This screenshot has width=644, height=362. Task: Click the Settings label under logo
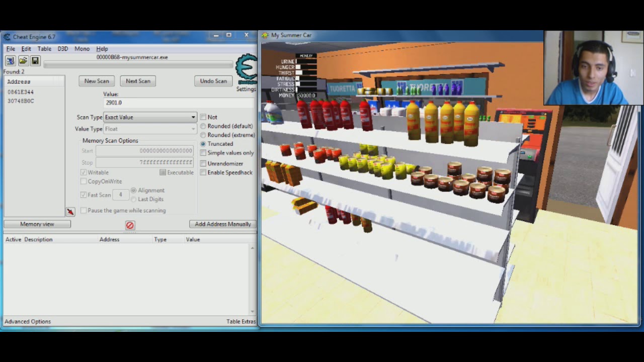[x=246, y=89]
